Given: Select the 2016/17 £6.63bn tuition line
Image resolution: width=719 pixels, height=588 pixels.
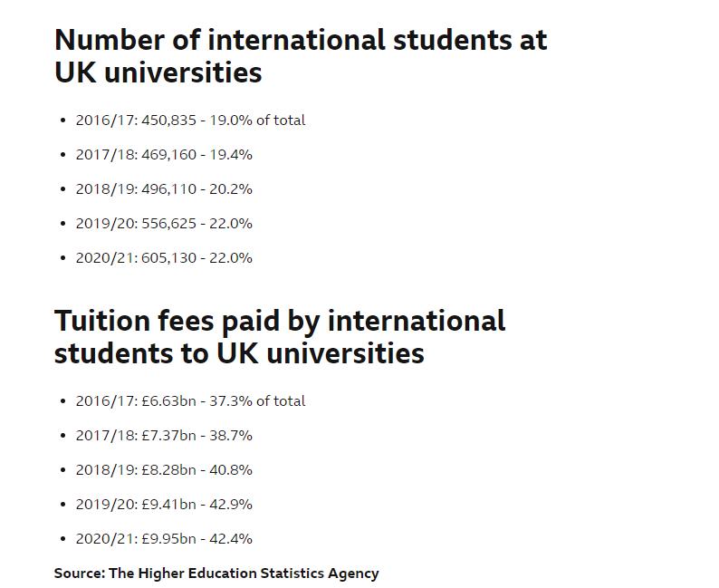Looking at the screenshot, I should point(190,401).
